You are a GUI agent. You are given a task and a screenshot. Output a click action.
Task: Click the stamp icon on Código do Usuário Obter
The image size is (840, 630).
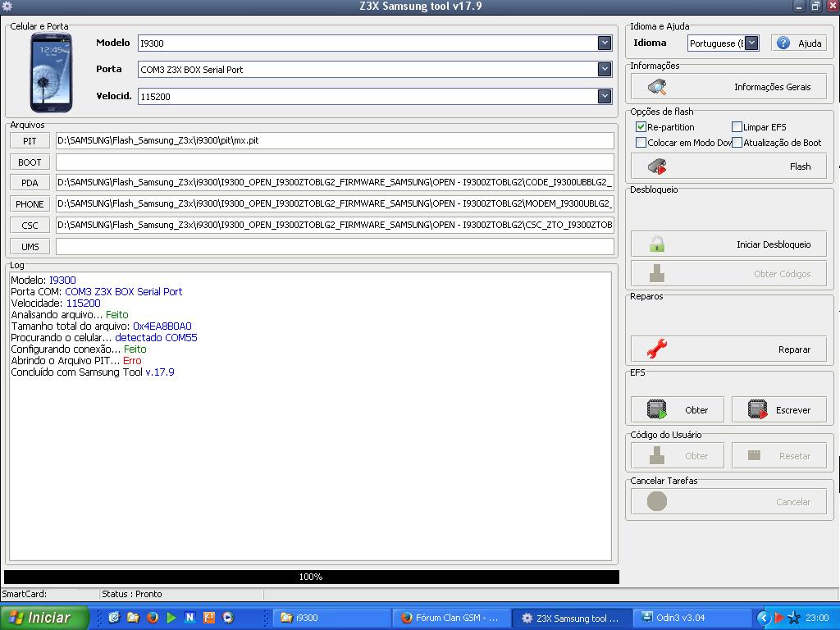657,456
